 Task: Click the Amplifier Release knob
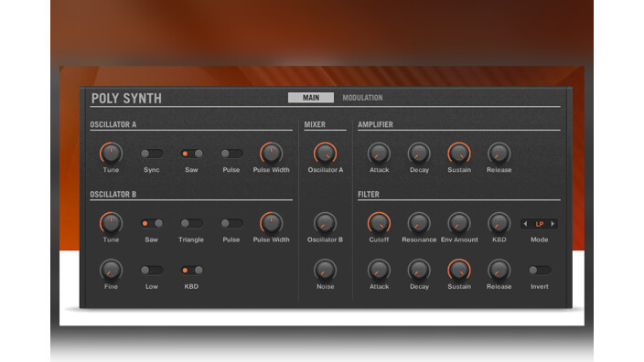tap(499, 154)
